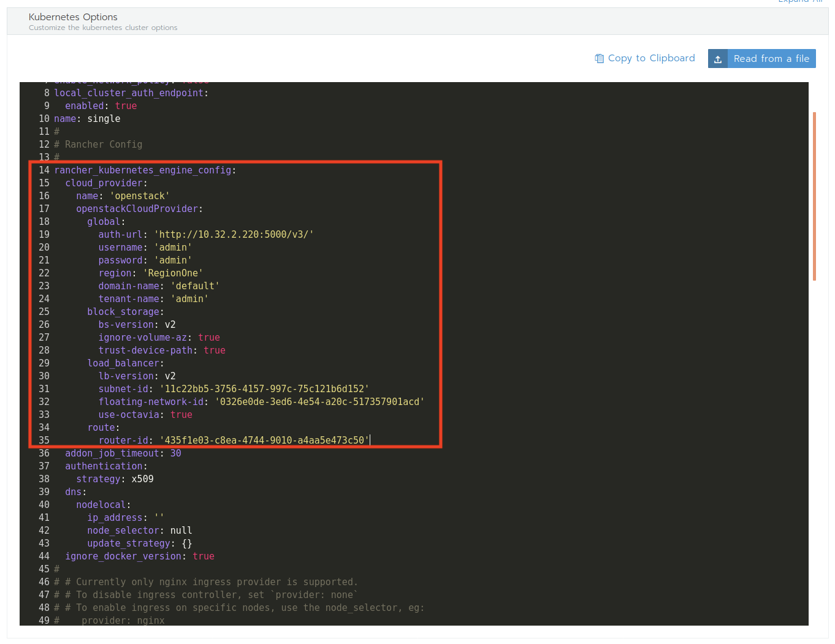Click the ignore_docker_version true line

click(x=140, y=556)
